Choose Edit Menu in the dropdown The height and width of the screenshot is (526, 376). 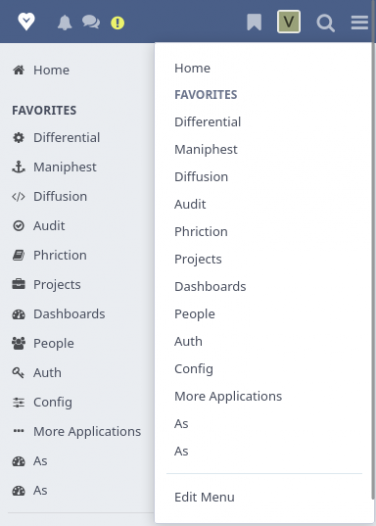204,497
